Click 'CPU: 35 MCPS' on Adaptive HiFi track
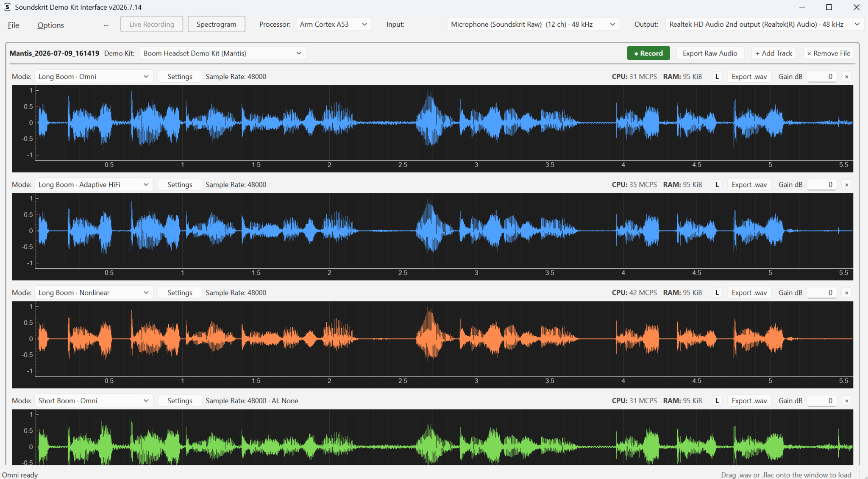The image size is (868, 479). (634, 185)
